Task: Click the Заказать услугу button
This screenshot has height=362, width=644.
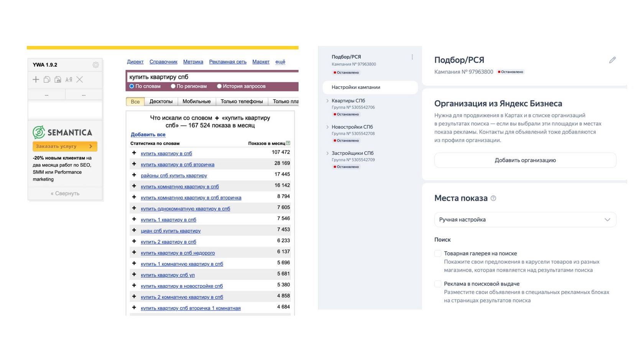Action: click(65, 146)
